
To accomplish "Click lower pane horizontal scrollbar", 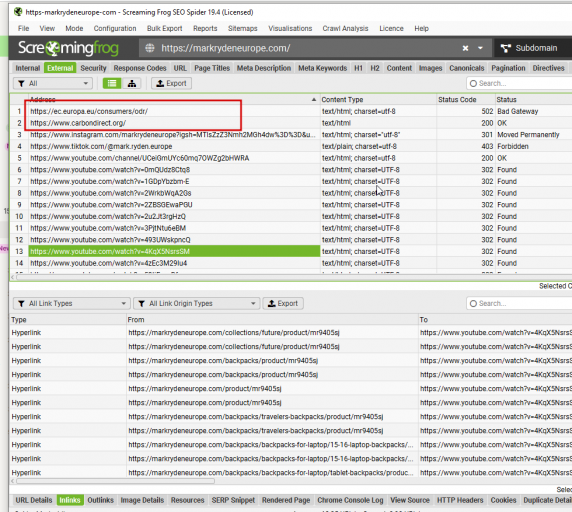I will pyautogui.click(x=115, y=481).
